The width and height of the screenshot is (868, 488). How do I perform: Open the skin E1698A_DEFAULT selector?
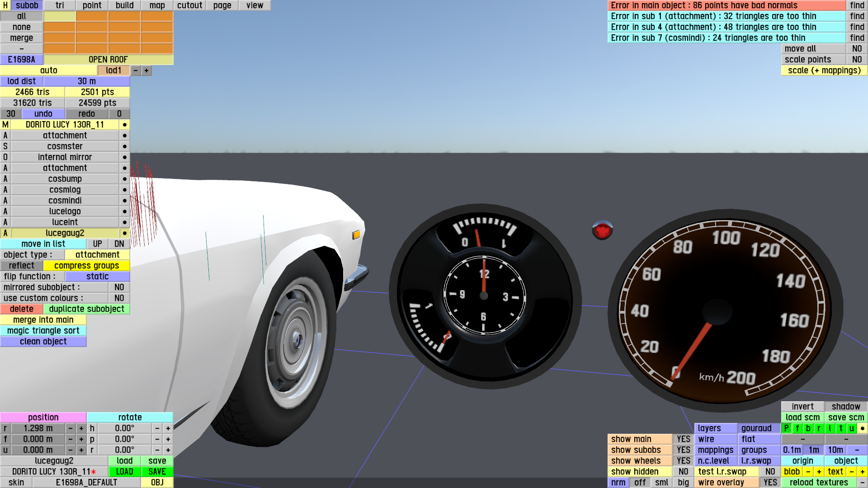click(86, 483)
